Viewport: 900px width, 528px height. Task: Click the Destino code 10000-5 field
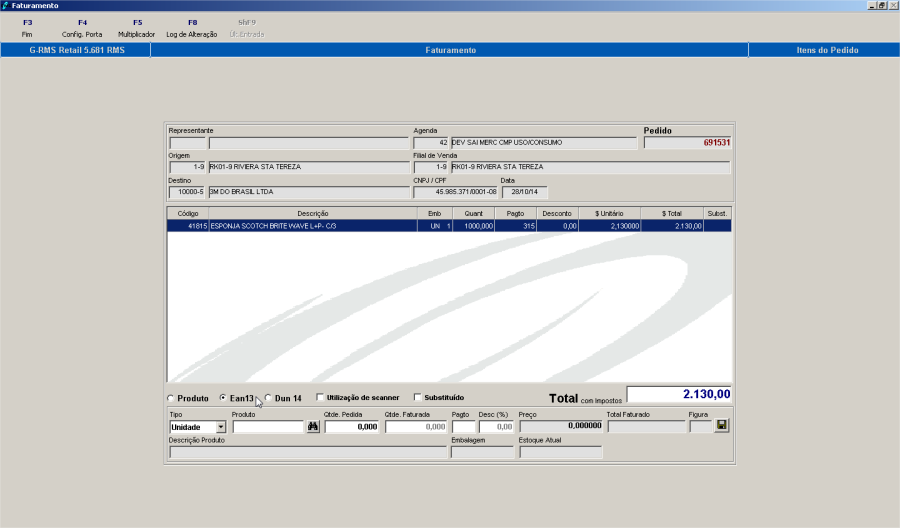pyautogui.click(x=187, y=192)
